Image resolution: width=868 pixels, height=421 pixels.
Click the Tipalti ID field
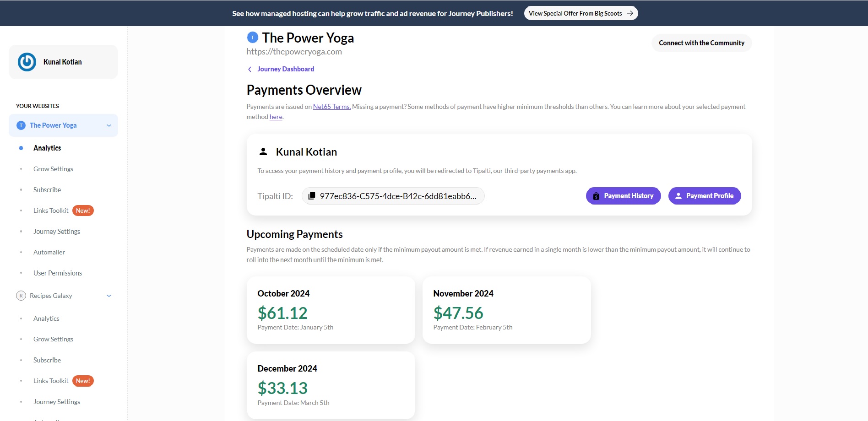393,196
